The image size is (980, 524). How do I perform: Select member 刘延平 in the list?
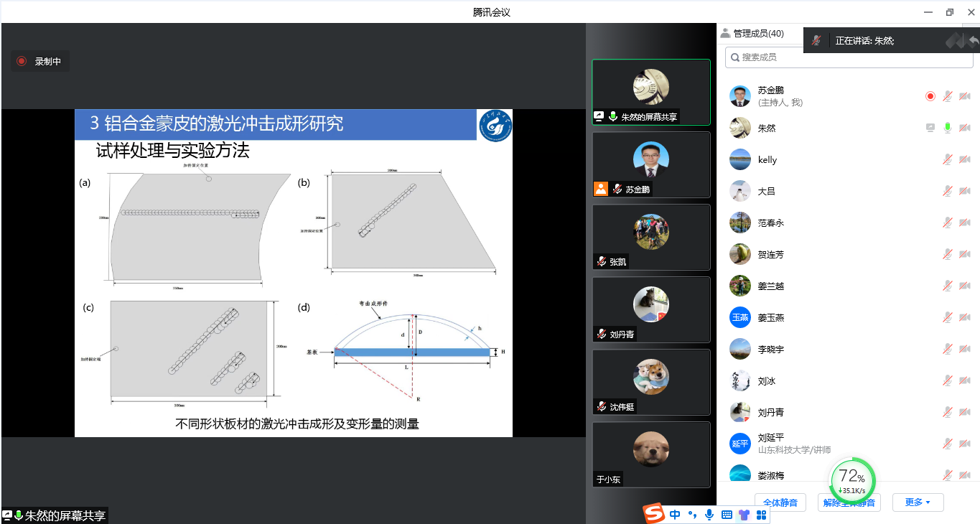(772, 443)
